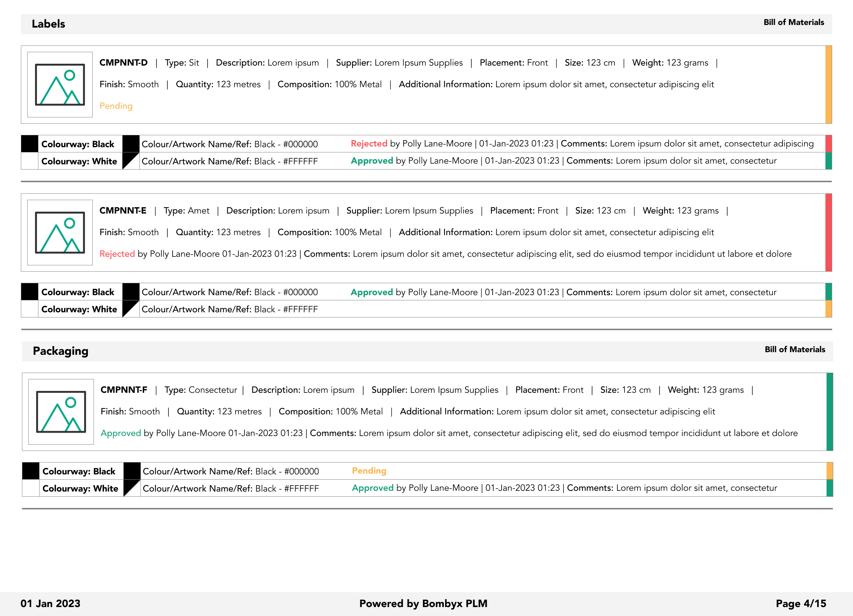
Task: Click Colourway: Black label under CMPNNT-F
Action: coord(79,471)
